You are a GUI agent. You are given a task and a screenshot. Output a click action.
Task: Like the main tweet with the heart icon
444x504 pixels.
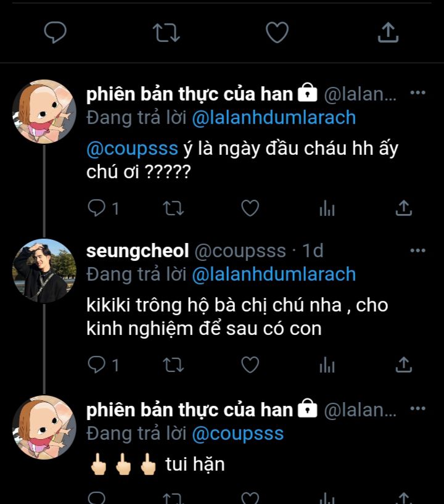coord(277,32)
